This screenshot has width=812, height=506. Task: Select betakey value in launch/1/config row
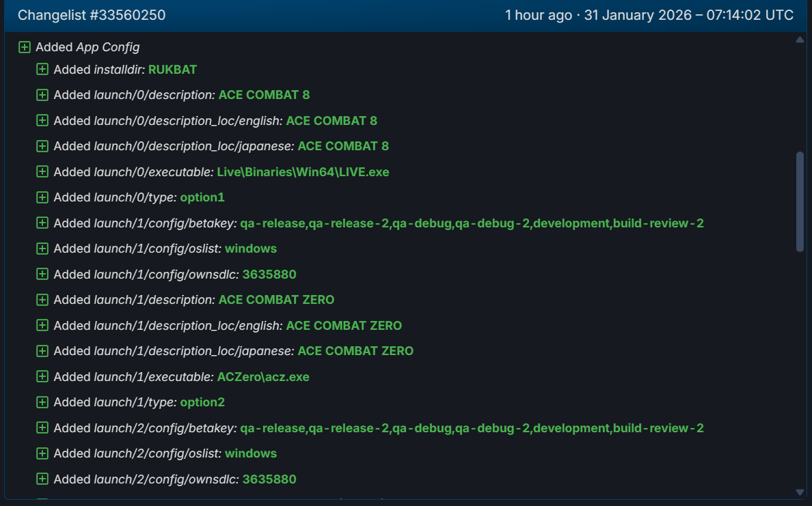(472, 223)
